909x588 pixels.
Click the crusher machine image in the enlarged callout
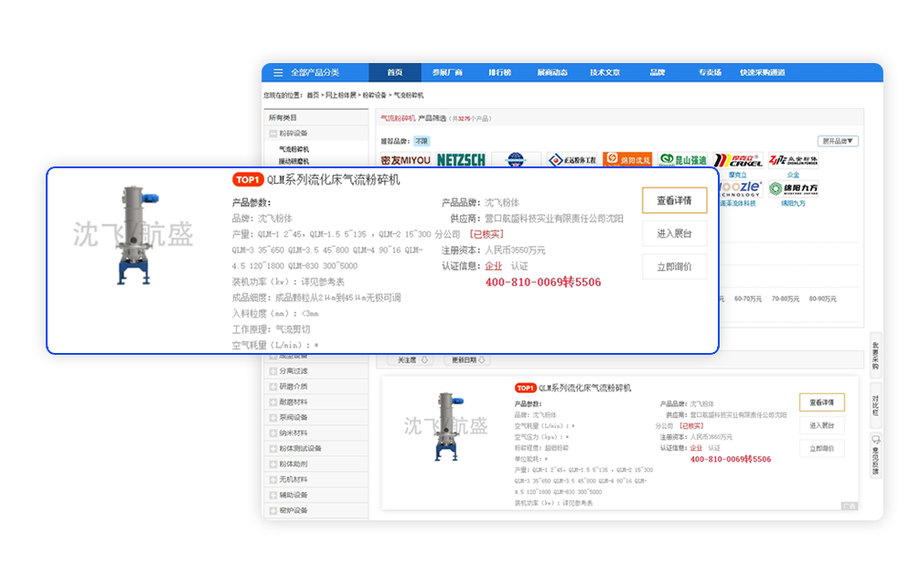click(135, 235)
